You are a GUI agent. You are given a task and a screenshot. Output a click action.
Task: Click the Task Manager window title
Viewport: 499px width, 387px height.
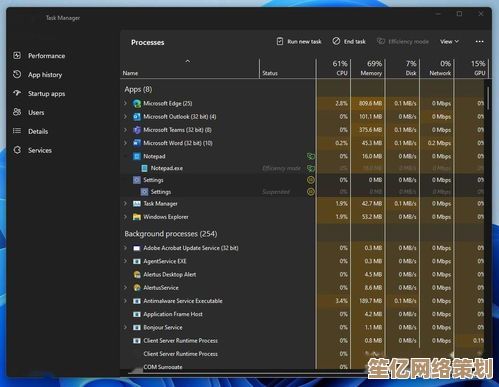coord(63,18)
